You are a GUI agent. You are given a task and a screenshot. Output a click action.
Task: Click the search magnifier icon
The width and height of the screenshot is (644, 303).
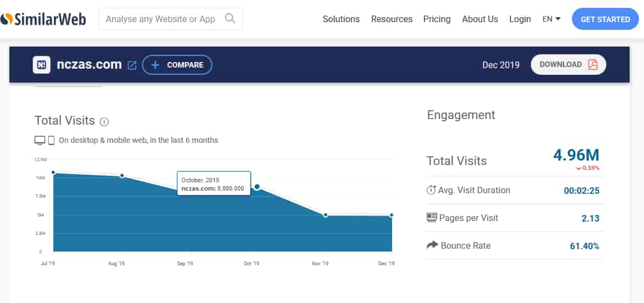pyautogui.click(x=230, y=18)
